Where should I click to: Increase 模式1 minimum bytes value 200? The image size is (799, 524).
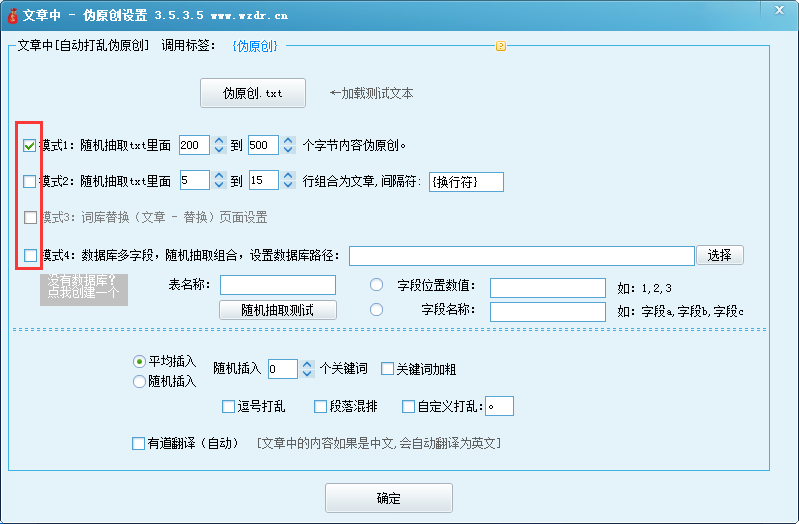point(219,141)
